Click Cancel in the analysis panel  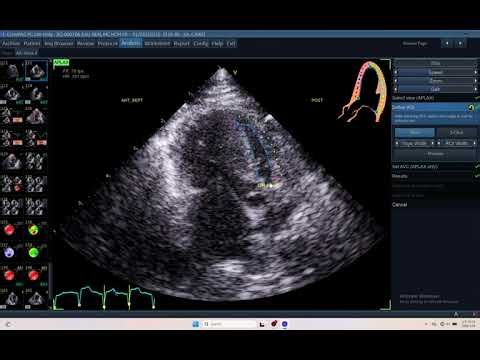pos(399,205)
